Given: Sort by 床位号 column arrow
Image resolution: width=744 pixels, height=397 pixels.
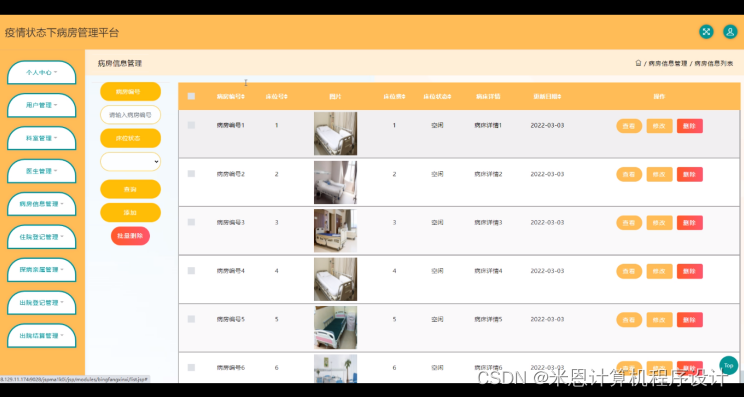Looking at the screenshot, I should pyautogui.click(x=286, y=97).
